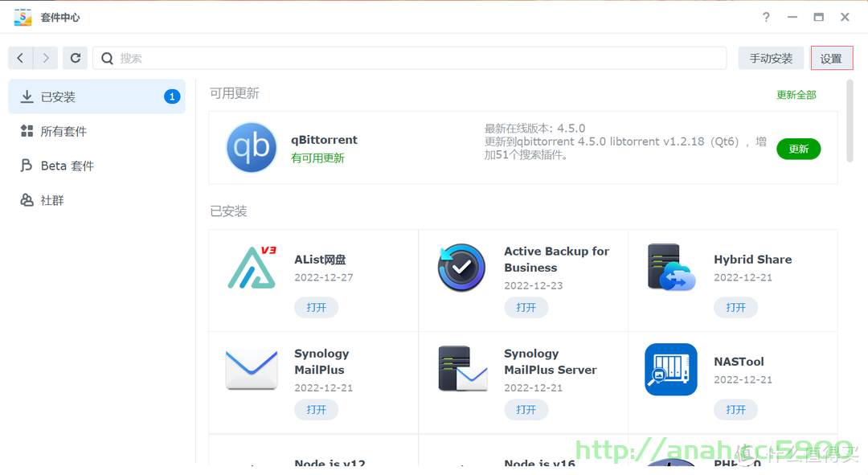Image resolution: width=868 pixels, height=475 pixels.
Task: Click Synology MailPlus Server title text
Action: pyautogui.click(x=551, y=362)
